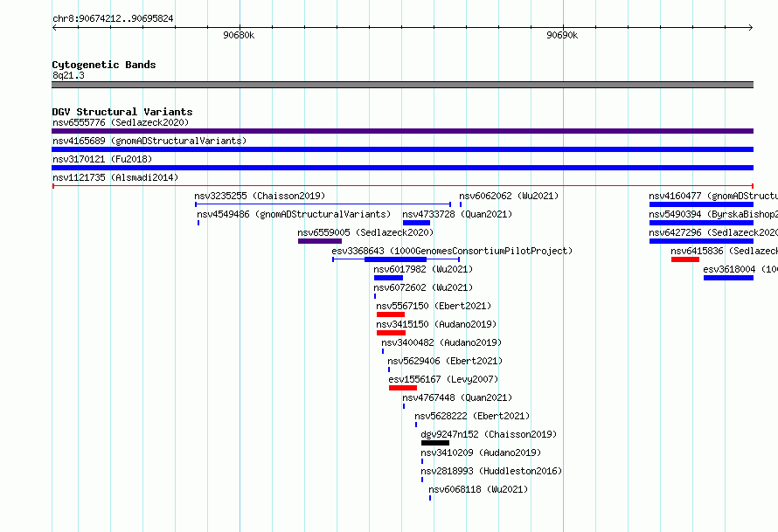Open nsv3235255 (Chaisson2019) variant label

pos(260,196)
